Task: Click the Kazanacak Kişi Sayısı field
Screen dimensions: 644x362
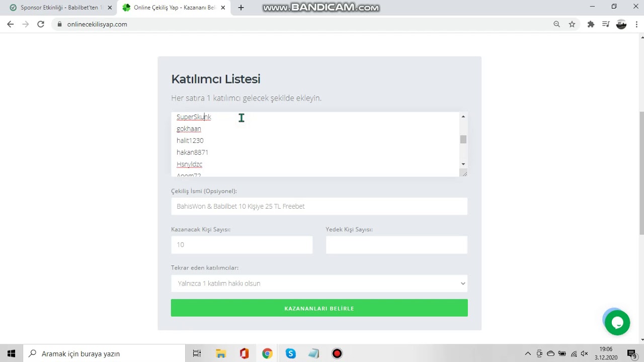Action: (242, 245)
